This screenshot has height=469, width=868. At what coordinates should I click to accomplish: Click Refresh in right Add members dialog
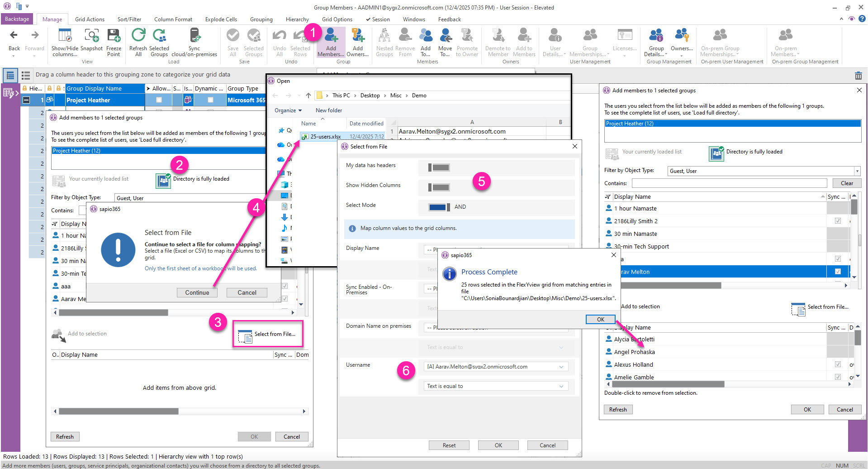(618, 409)
